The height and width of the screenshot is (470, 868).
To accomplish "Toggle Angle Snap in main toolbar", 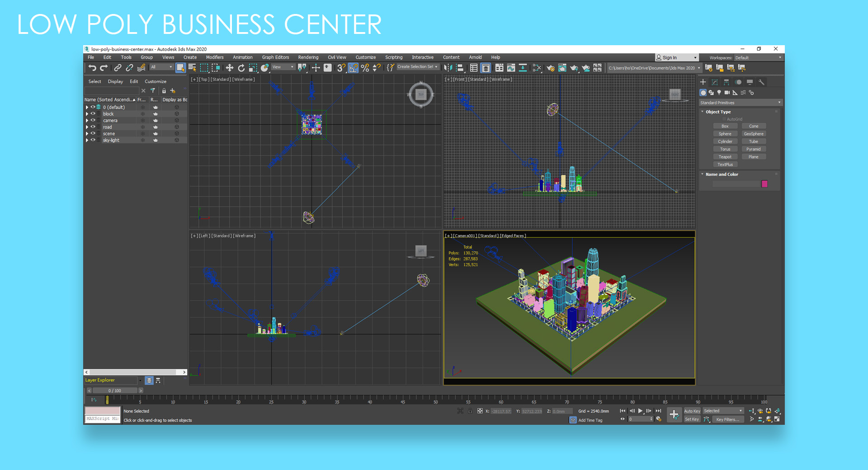I will [353, 68].
